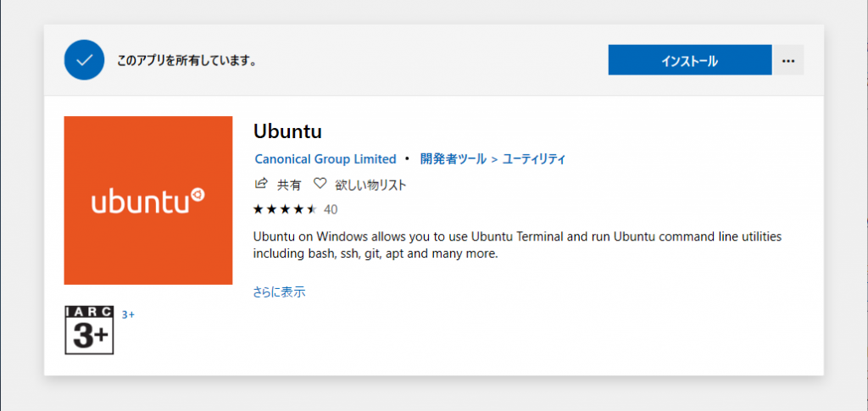Open the three-dots more options menu
This screenshot has height=411, width=868.
tap(788, 59)
